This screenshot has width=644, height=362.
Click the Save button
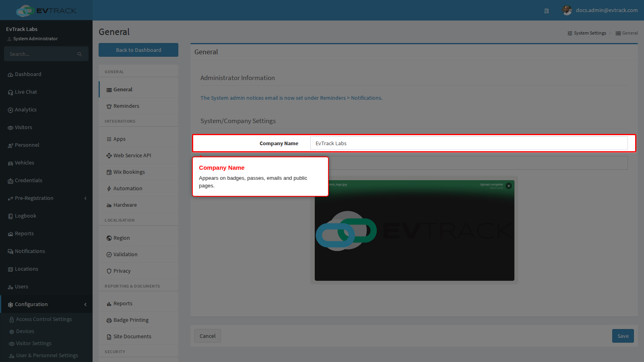click(x=623, y=336)
